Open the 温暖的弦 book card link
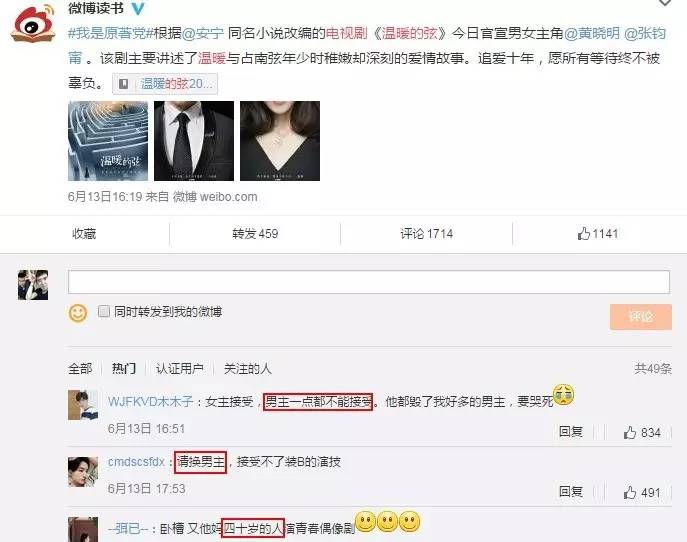Screen dimensions: 687x542 pos(165,84)
